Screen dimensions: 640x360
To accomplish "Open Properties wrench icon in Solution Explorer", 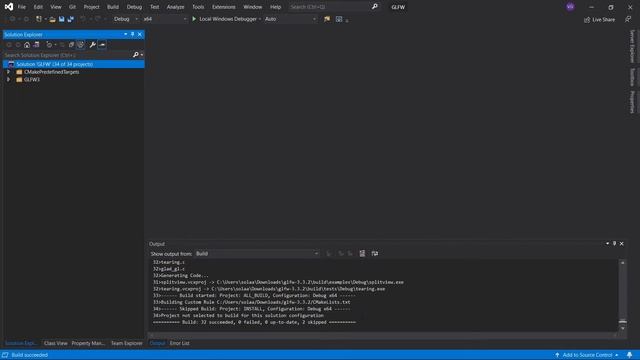I will click(93, 45).
